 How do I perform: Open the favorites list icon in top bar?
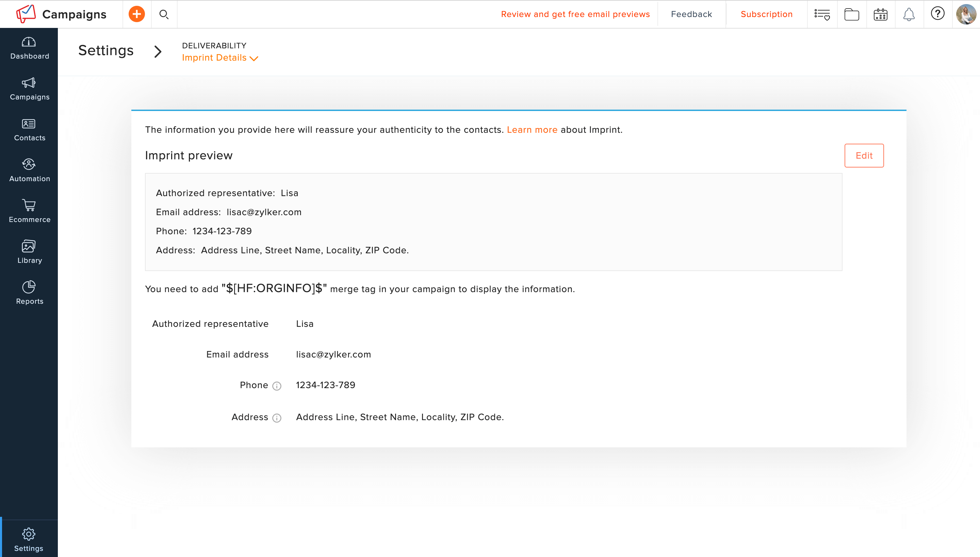pos(822,15)
